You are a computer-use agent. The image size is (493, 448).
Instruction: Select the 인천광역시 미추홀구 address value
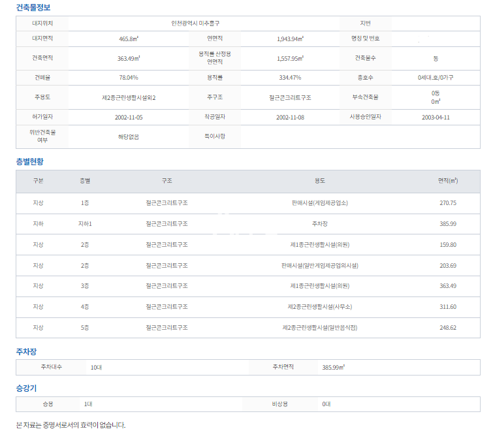[x=204, y=23]
